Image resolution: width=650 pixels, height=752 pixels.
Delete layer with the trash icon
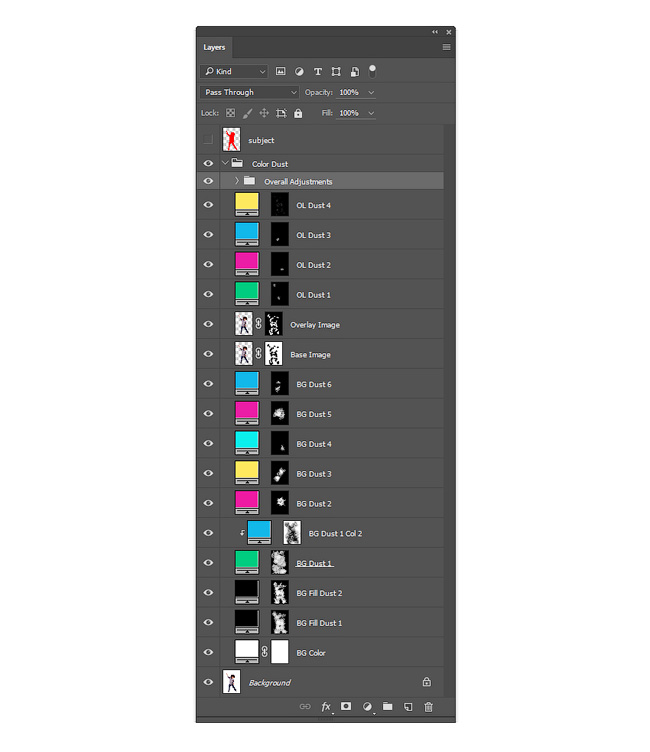[x=428, y=706]
